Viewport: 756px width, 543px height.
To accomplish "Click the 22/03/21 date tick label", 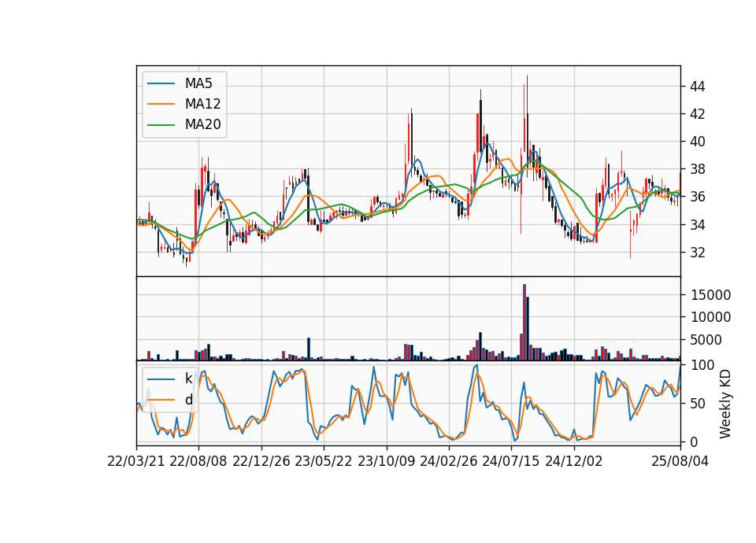I will (x=136, y=461).
